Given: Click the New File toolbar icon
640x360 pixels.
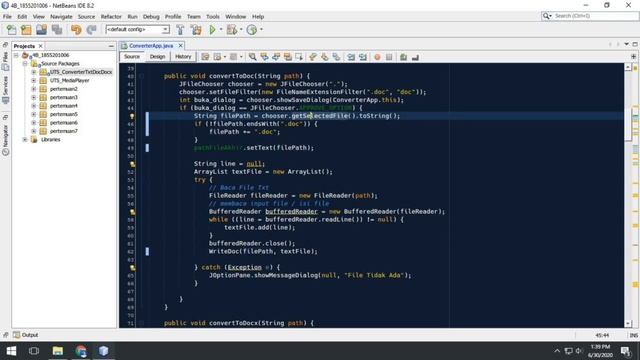Looking at the screenshot, I should click(11, 30).
